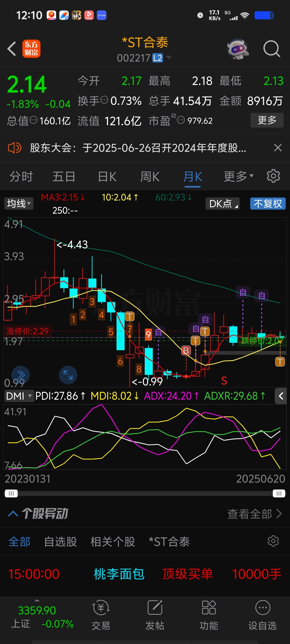Open 个股异动 settings gear
This screenshot has width=290, height=644.
[x=273, y=541]
